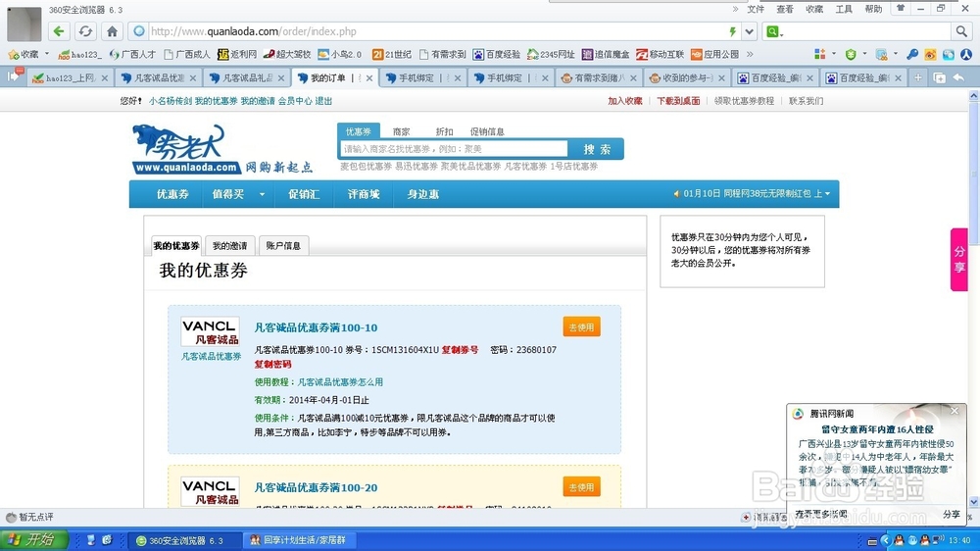The height and width of the screenshot is (551, 980).
Task: Click the key password manager icon in toolbar
Action: tap(912, 54)
